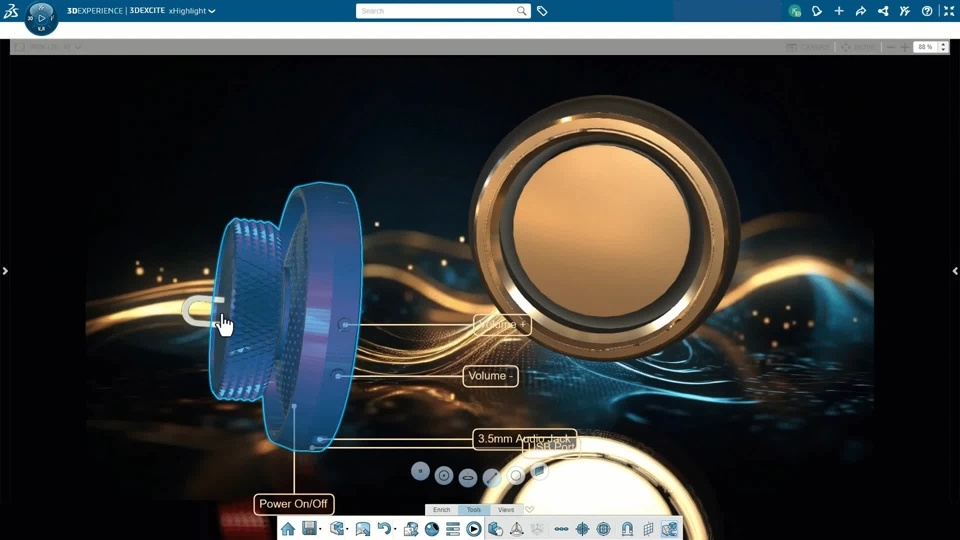Expand the right side panel arrow
Image resolution: width=960 pixels, height=540 pixels.
(955, 271)
